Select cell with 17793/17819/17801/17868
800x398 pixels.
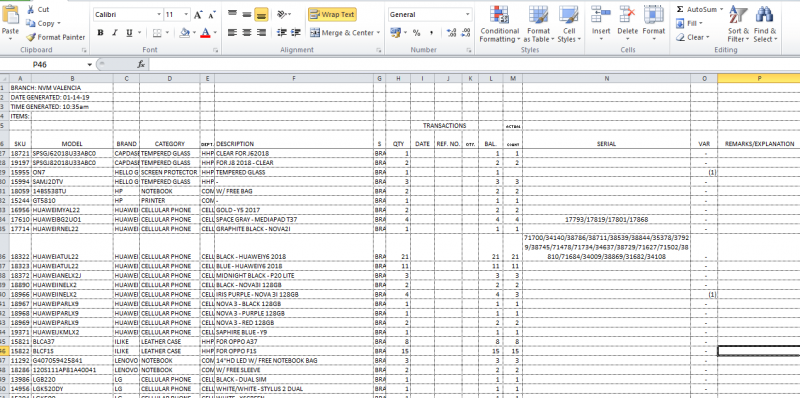[x=607, y=219]
